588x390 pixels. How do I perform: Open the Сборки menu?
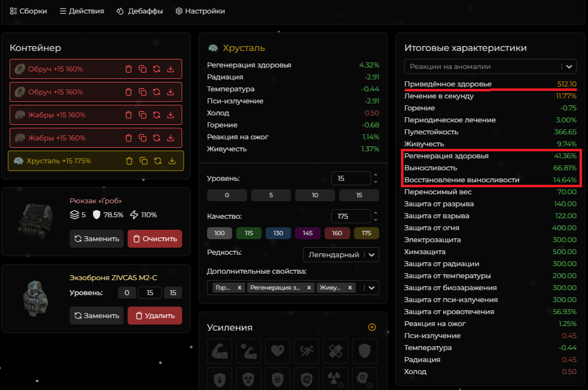pyautogui.click(x=28, y=11)
